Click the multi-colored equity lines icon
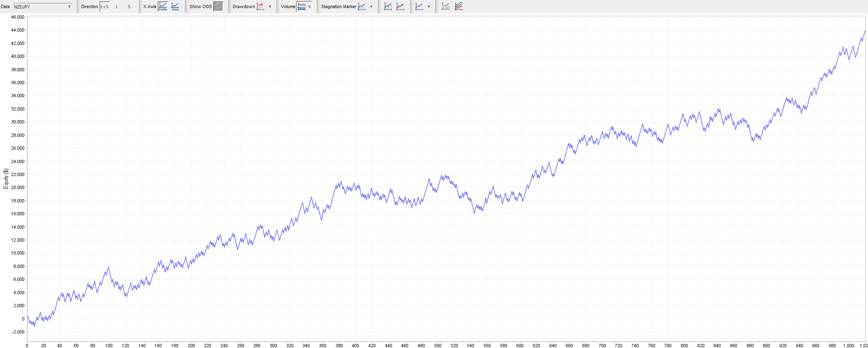Image resolution: width=868 pixels, height=348 pixels. 459,6
